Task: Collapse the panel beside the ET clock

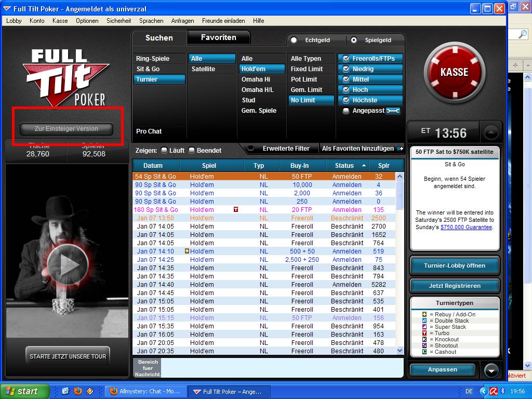Action: click(491, 132)
